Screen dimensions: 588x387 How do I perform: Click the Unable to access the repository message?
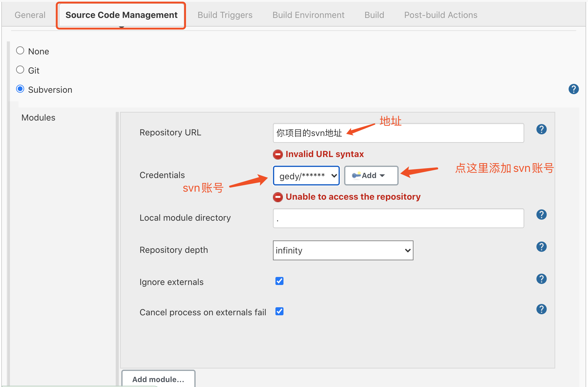(x=353, y=197)
